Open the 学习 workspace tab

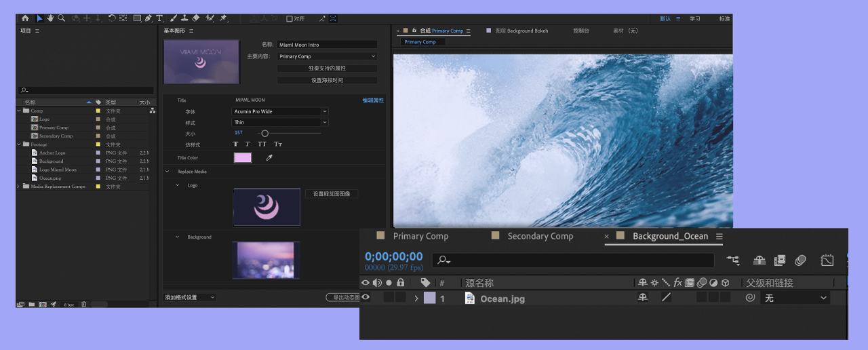pos(695,19)
